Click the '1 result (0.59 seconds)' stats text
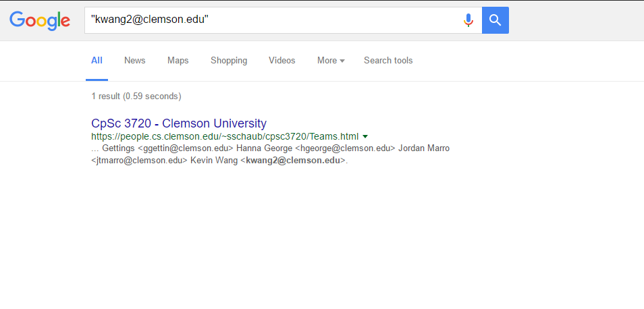 tap(136, 96)
